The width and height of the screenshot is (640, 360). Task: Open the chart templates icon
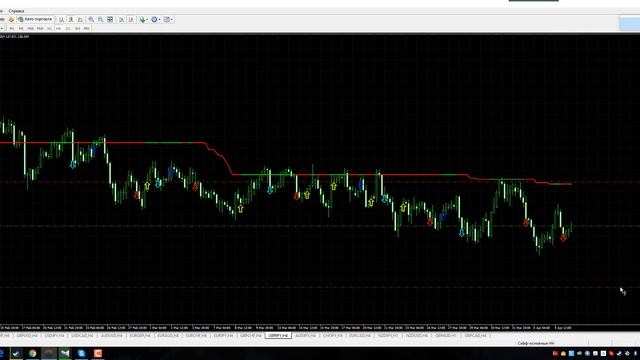(x=167, y=19)
